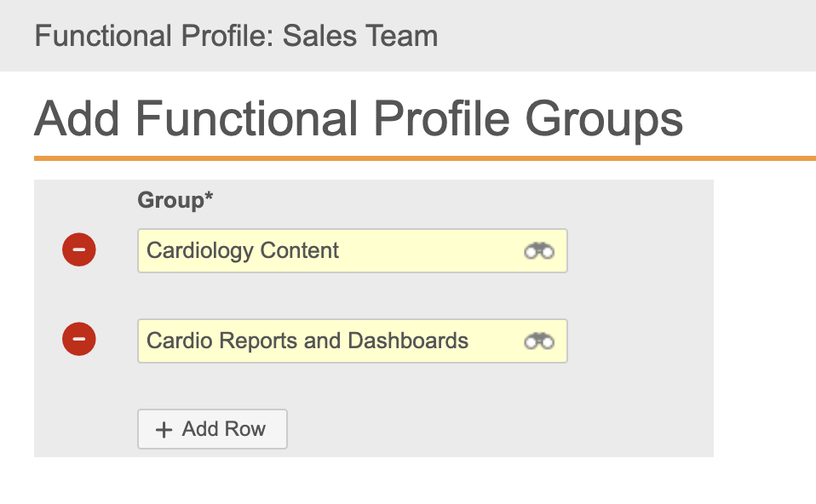Click the Add Row button
The image size is (816, 504).
pyautogui.click(x=212, y=429)
